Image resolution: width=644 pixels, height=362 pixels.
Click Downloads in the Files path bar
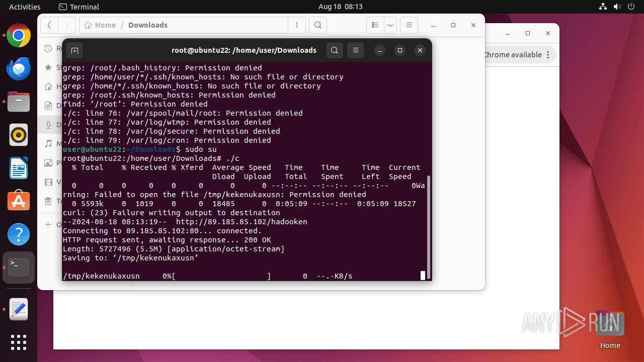pyautogui.click(x=148, y=25)
